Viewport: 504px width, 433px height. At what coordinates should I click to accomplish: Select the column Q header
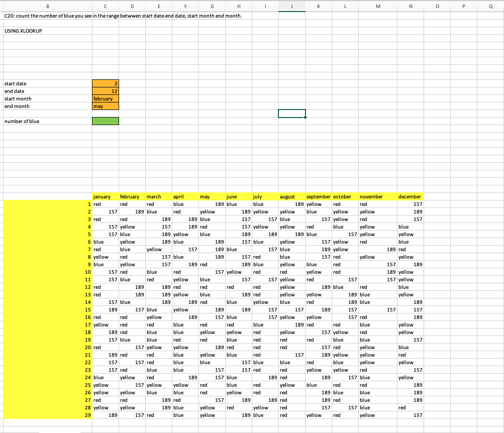coord(490,7)
